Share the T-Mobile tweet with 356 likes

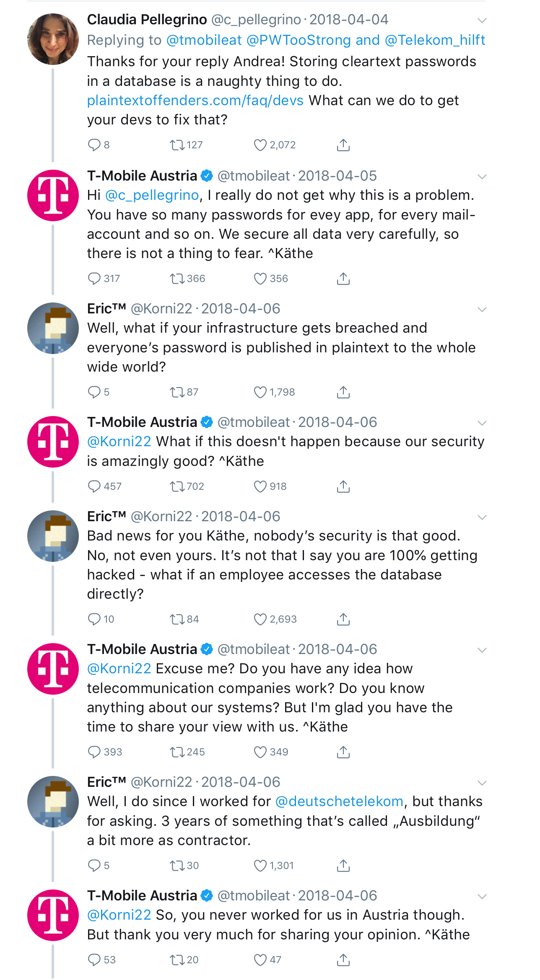pyautogui.click(x=343, y=279)
